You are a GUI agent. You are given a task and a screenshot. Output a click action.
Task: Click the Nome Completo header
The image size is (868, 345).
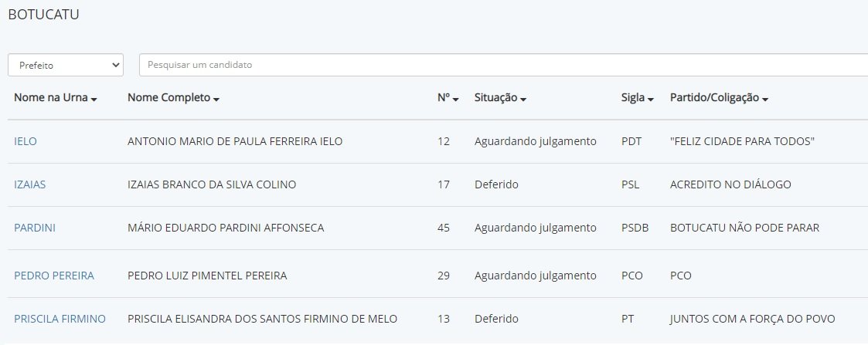tap(168, 99)
